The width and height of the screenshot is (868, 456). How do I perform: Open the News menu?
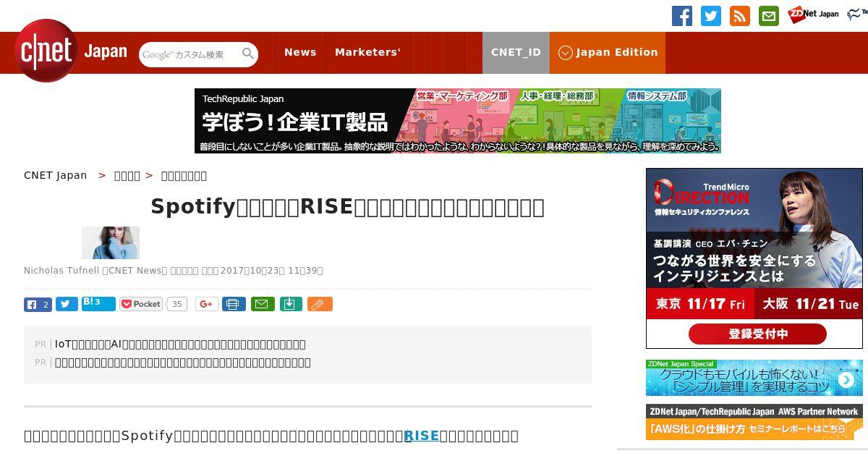[x=300, y=53]
